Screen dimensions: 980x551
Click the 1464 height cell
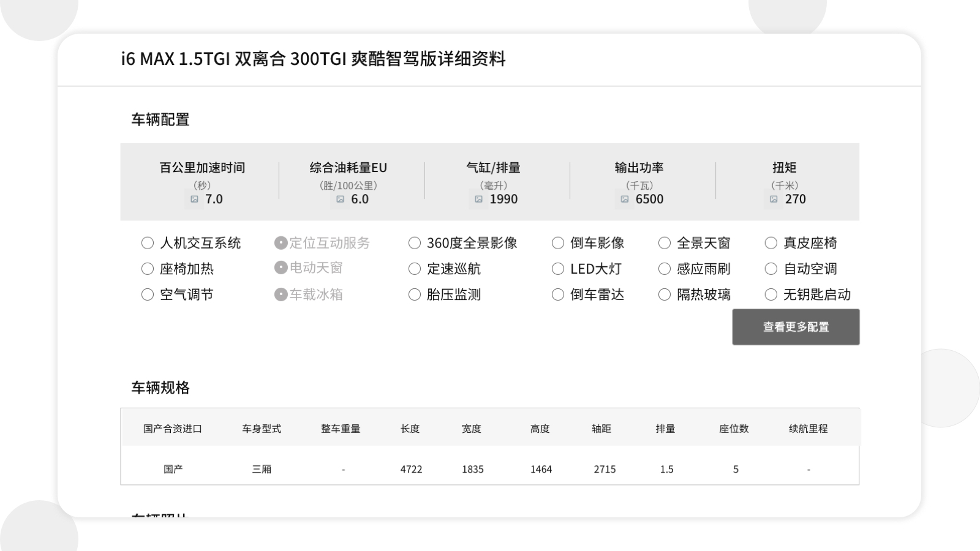pyautogui.click(x=541, y=469)
